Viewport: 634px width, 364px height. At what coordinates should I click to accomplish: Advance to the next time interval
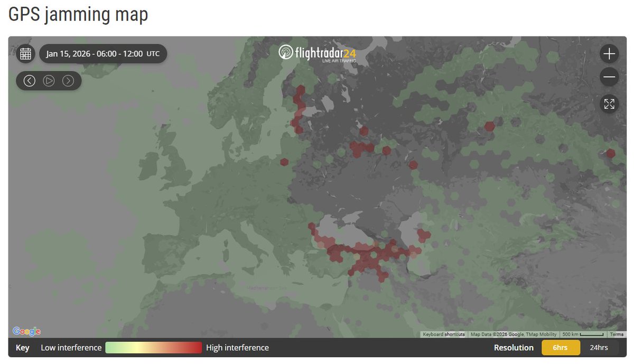click(x=68, y=81)
